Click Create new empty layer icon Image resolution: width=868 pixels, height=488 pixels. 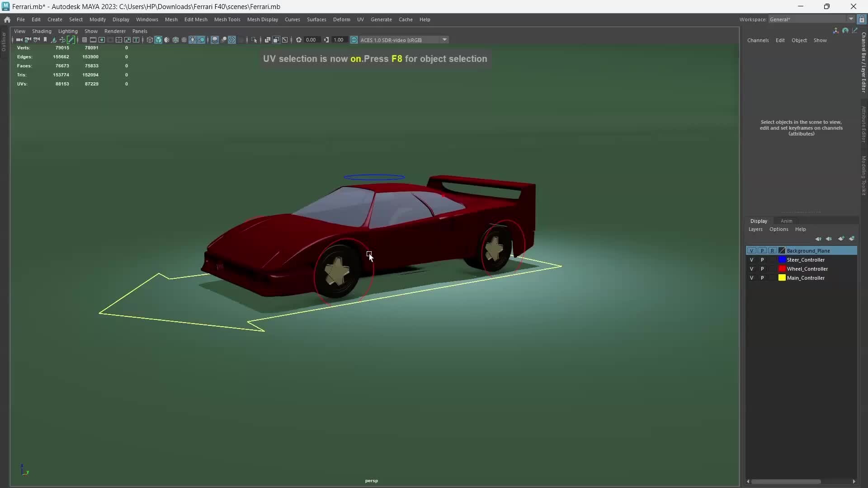click(x=841, y=239)
